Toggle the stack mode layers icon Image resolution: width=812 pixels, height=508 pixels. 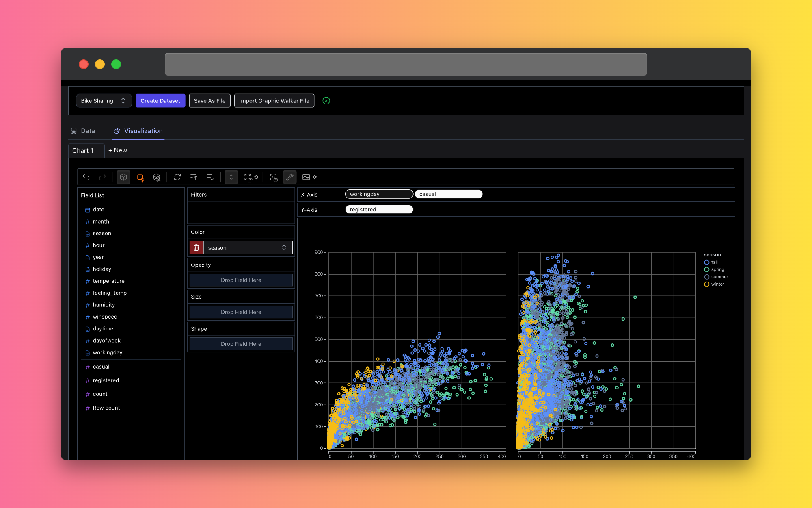(x=156, y=177)
